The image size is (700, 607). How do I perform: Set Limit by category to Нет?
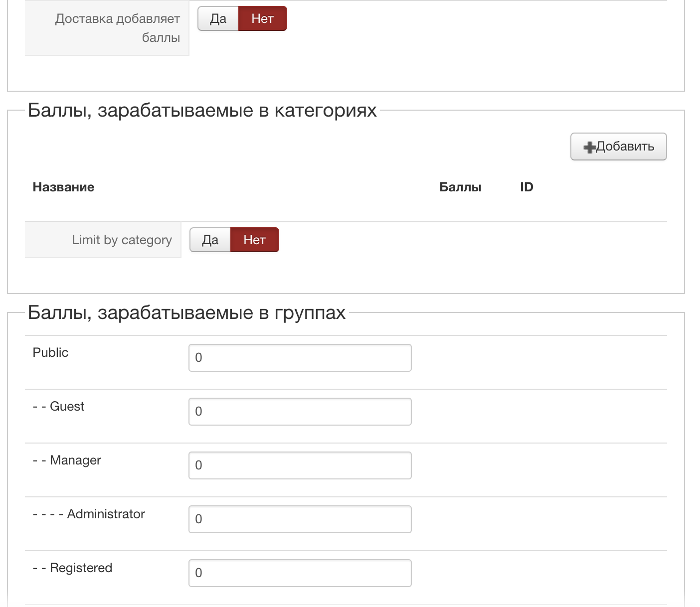[254, 240]
